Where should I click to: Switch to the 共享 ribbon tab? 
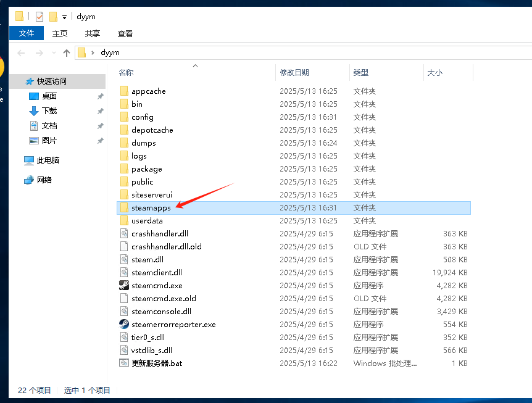coord(93,33)
